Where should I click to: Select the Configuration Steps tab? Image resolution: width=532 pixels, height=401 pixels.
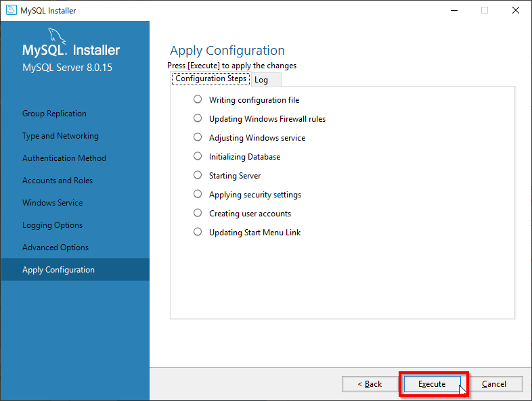[210, 78]
